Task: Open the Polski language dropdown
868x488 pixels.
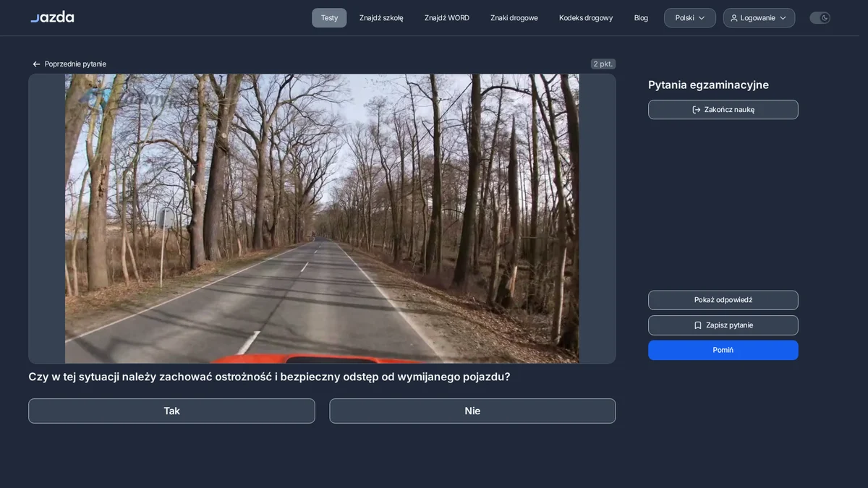Action: point(690,18)
